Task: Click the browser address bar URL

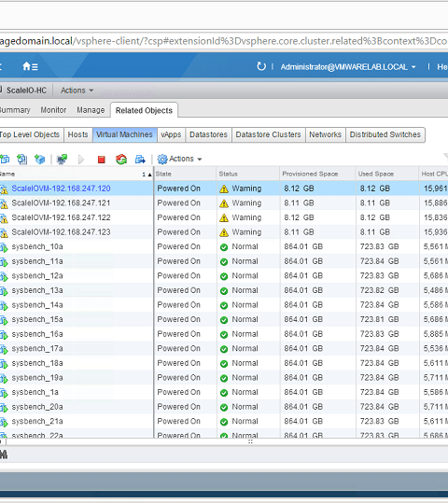Action: click(224, 41)
